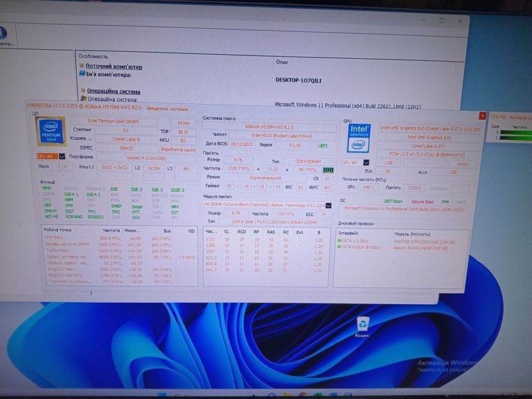
Task: Click the Опис column header
Action: tap(282, 62)
